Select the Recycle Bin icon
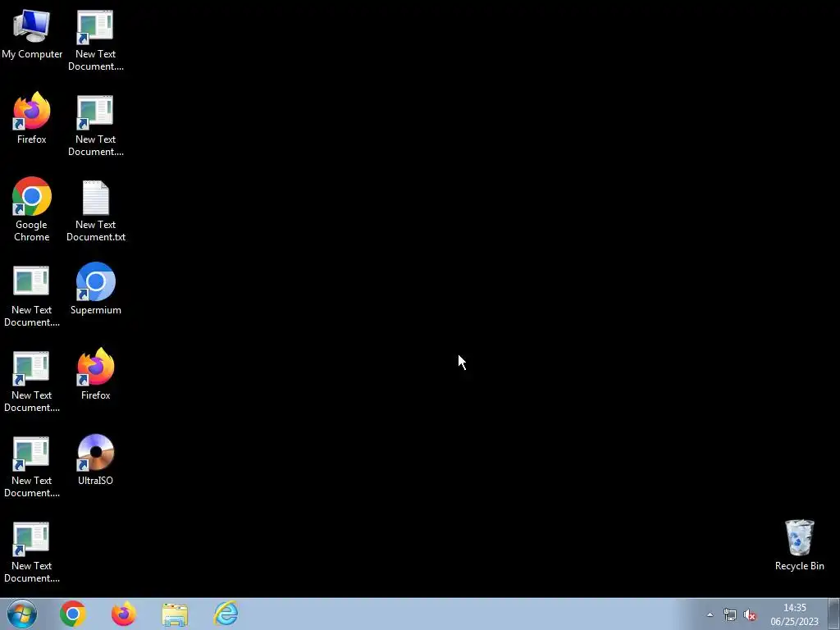The width and height of the screenshot is (840, 630). click(x=799, y=545)
